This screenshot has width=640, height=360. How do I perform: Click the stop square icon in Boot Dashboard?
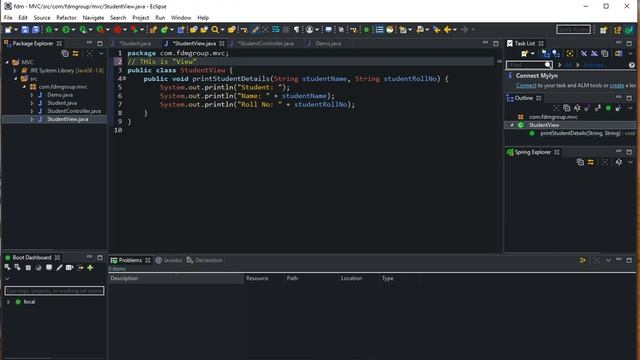pos(28,267)
